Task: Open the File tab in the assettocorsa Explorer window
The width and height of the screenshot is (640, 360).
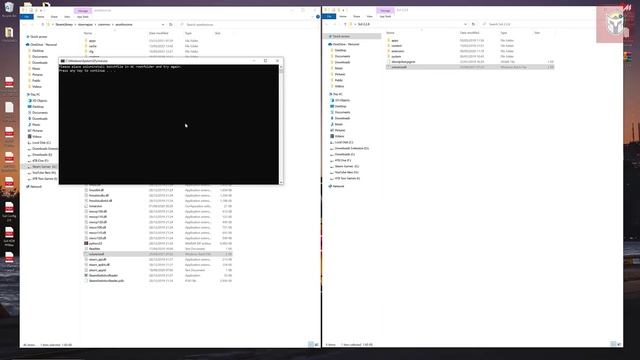Action: (27, 17)
